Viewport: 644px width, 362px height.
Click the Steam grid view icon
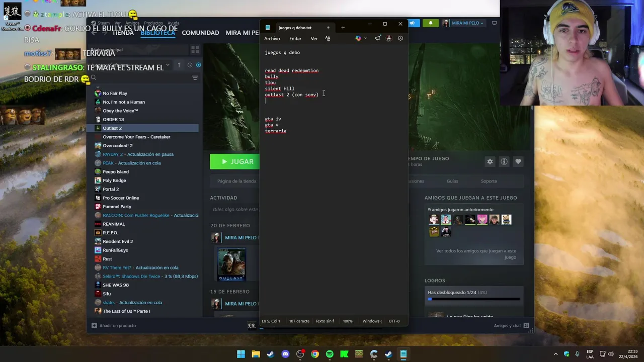point(195,49)
